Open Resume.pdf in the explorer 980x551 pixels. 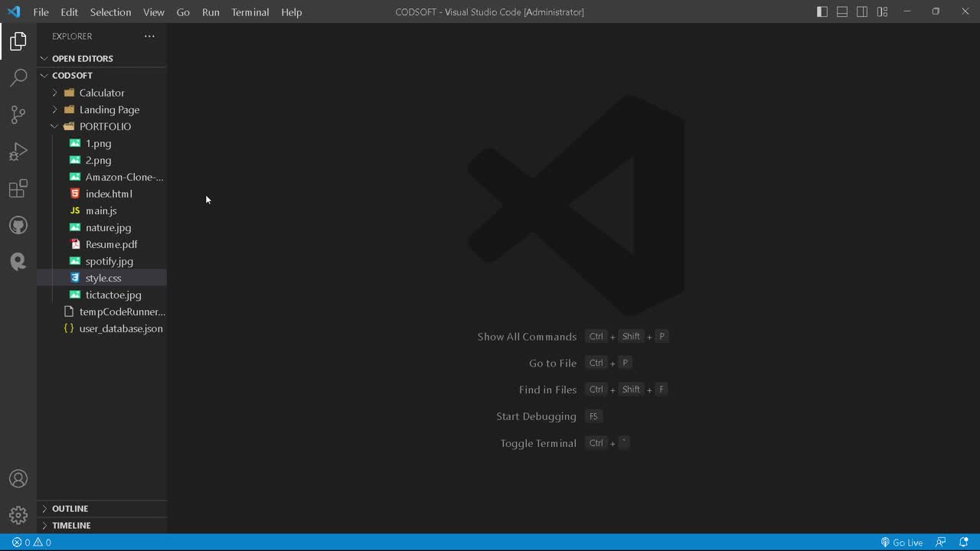102,244
